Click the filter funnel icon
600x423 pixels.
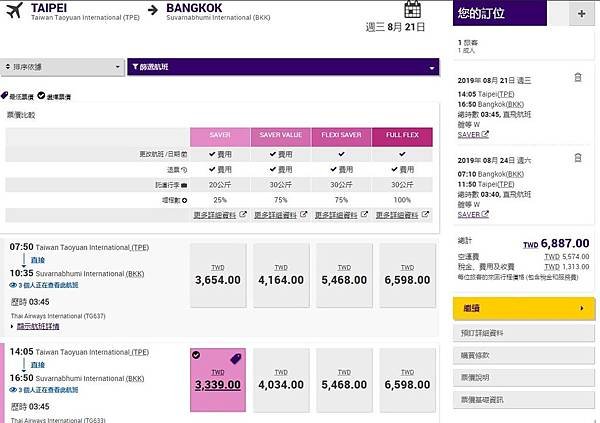(x=135, y=67)
